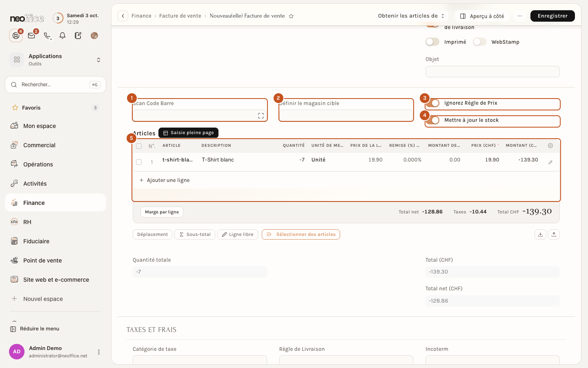Open the mail inbox icon
The image size is (588, 368).
[31, 36]
